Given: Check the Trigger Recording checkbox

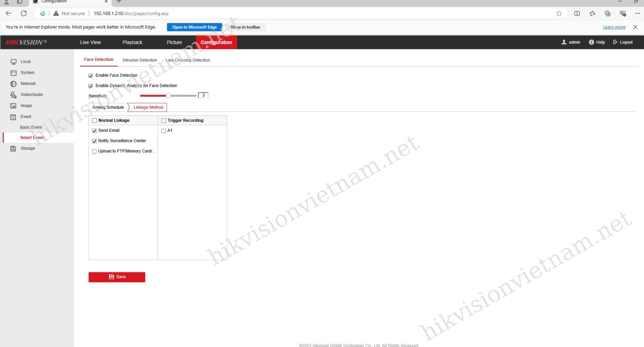Looking at the screenshot, I should click(x=164, y=121).
